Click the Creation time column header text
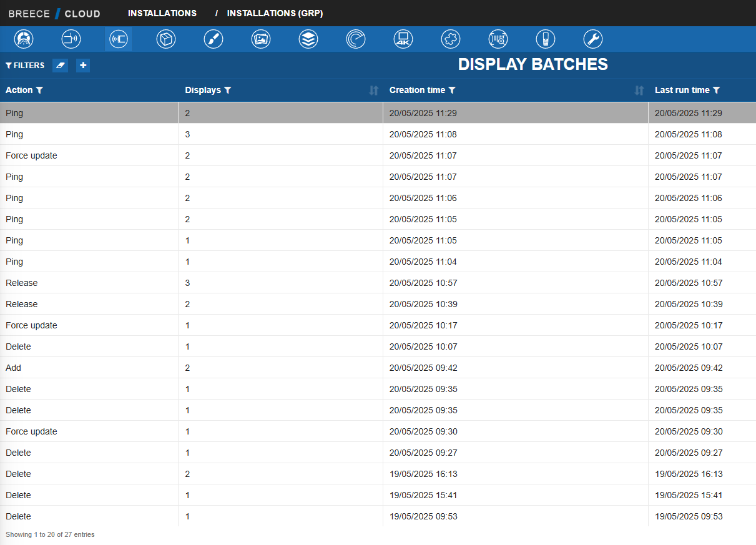Viewport: 756px width, 545px height. pos(417,91)
